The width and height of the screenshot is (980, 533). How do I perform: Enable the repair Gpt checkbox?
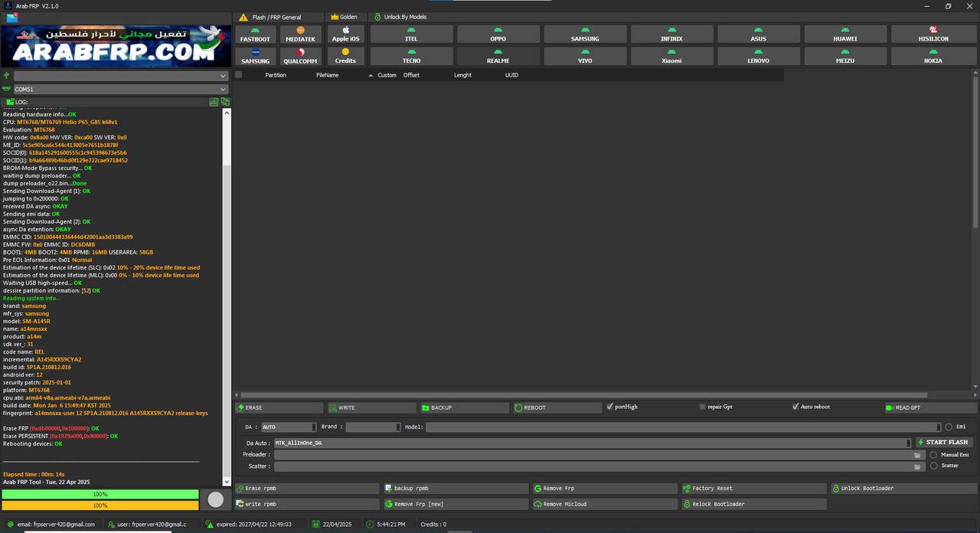point(702,407)
